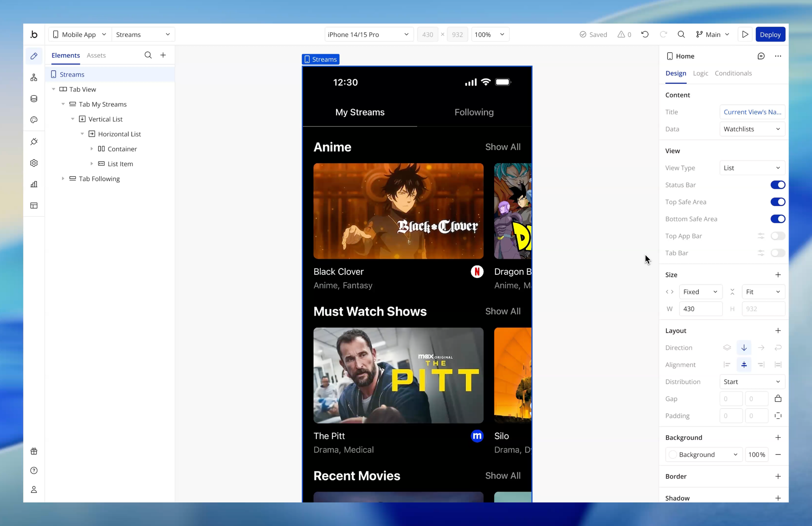
Task: Open the 100% zoom dropdown
Action: coord(490,34)
